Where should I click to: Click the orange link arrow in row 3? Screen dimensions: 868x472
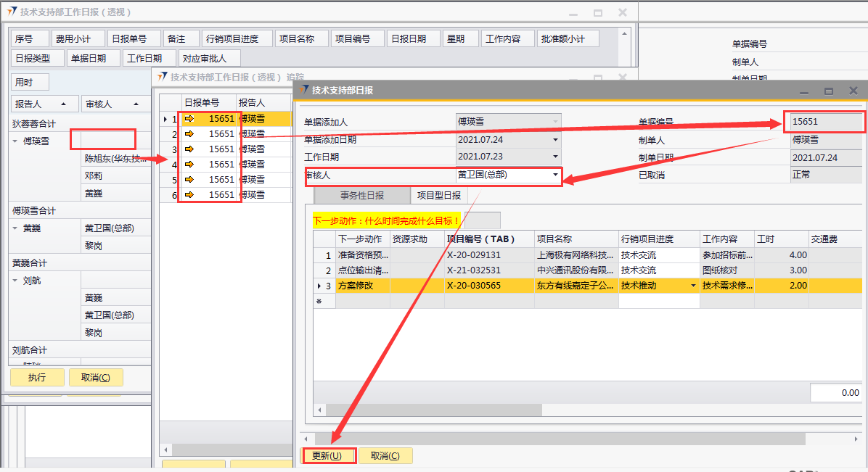point(189,149)
